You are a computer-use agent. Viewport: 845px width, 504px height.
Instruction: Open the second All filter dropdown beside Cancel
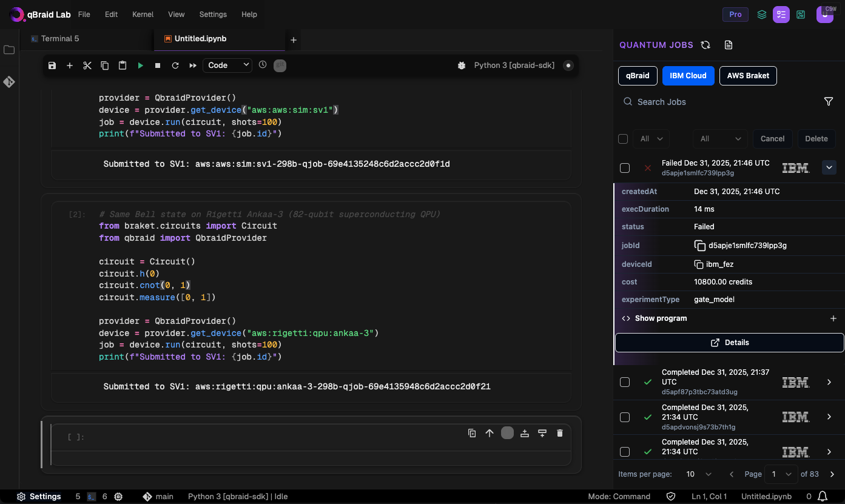pos(720,139)
